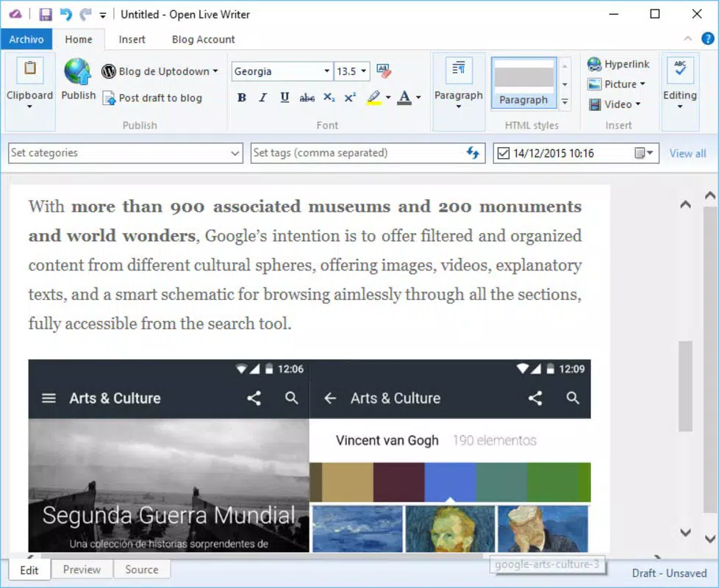Apply font color with the A icon

(x=404, y=97)
